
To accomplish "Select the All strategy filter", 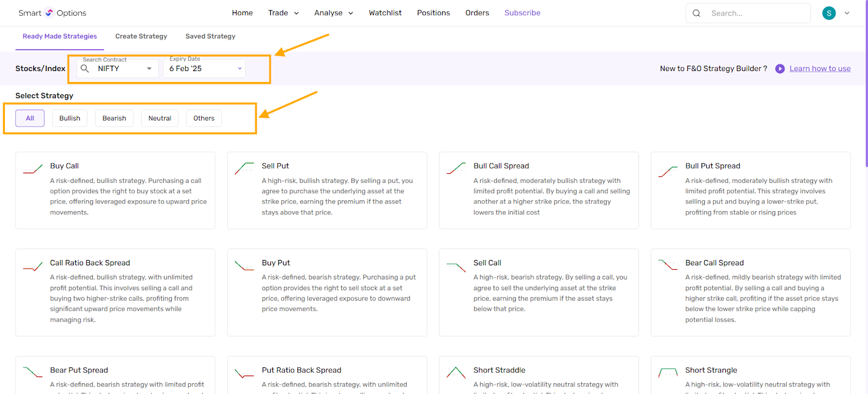I will pos(30,118).
